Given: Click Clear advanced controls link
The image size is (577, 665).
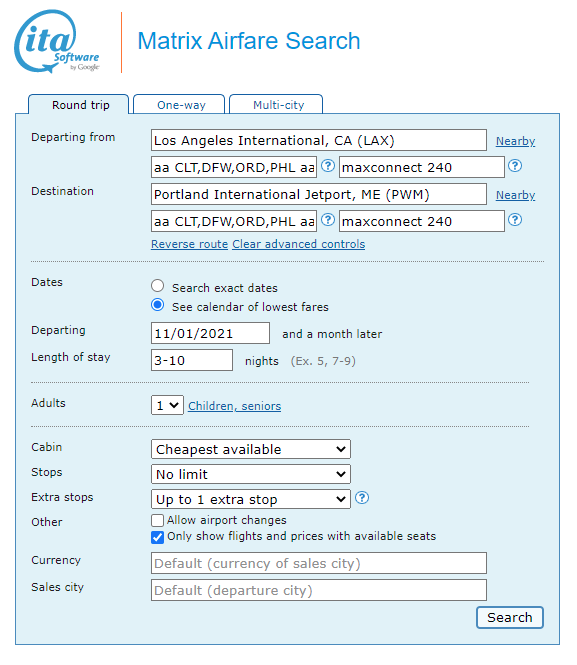Looking at the screenshot, I should click(x=298, y=244).
